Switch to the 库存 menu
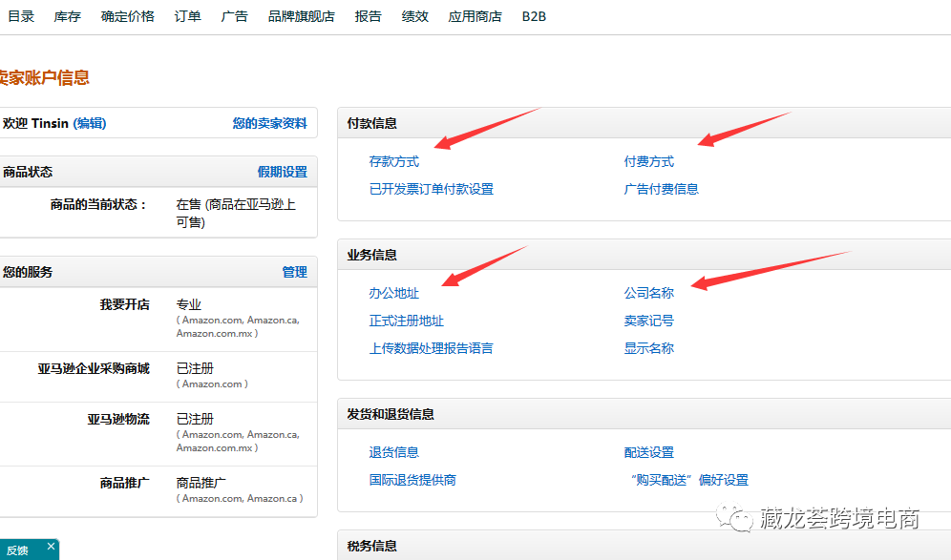The height and width of the screenshot is (560, 951). (67, 15)
